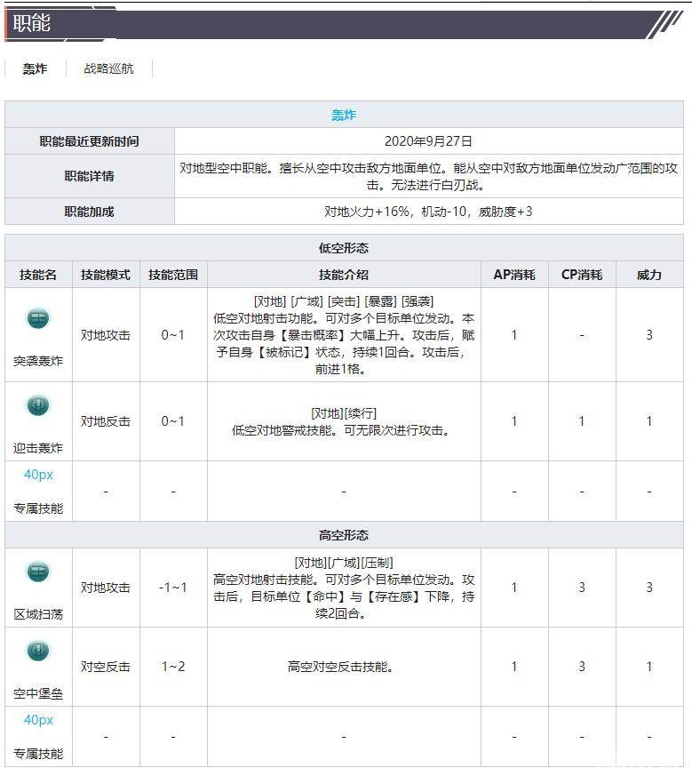
Task: Click the 职能 section header
Action: point(32,24)
